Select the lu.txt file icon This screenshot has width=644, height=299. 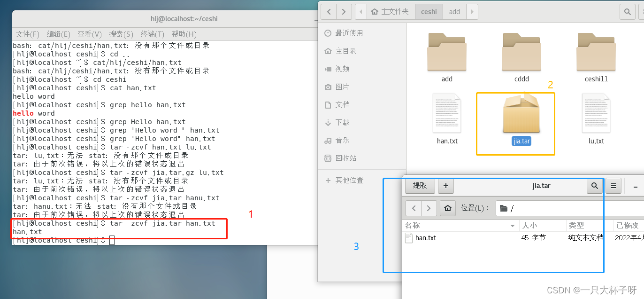point(596,113)
